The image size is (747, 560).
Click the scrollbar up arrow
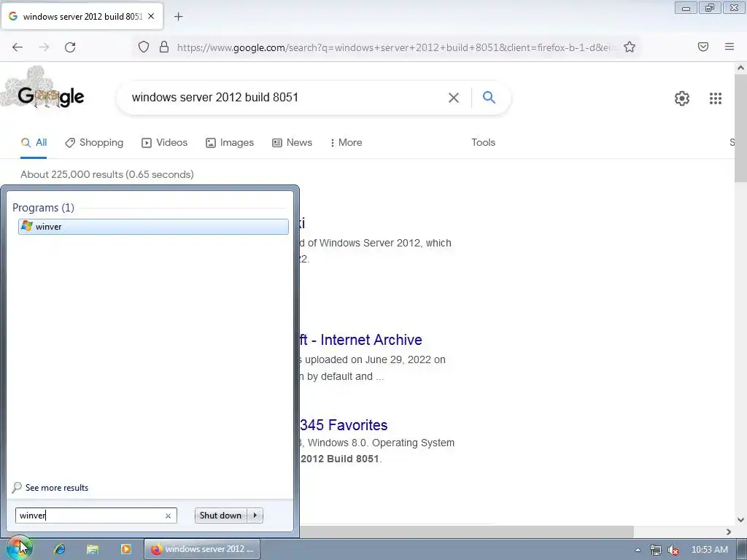(740, 68)
